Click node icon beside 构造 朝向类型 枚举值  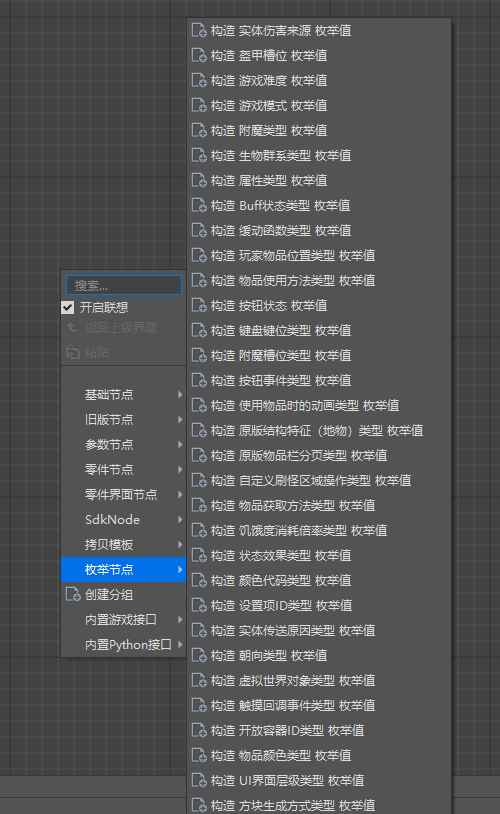[x=199, y=655]
